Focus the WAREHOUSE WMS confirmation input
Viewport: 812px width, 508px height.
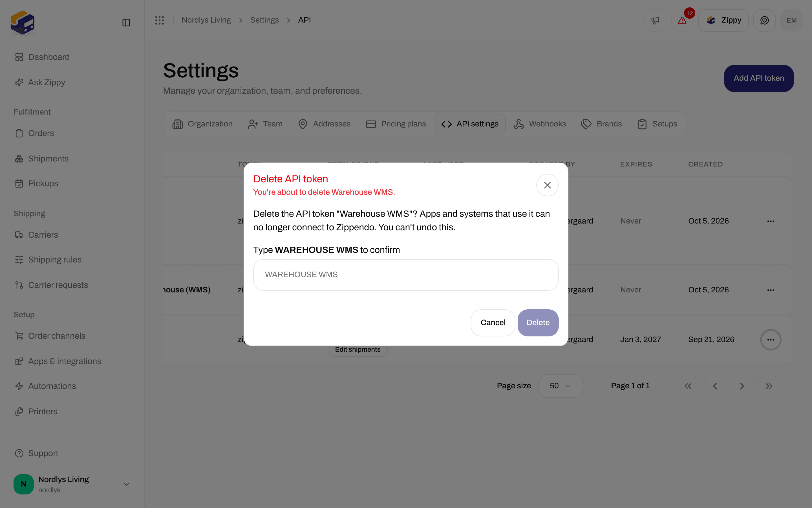[x=406, y=275]
